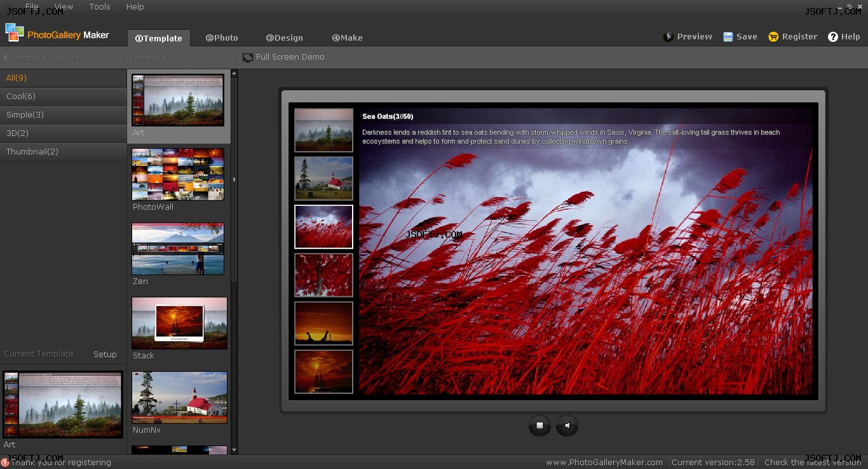868x469 pixels.
Task: Click the Setup link for current template
Action: click(105, 355)
